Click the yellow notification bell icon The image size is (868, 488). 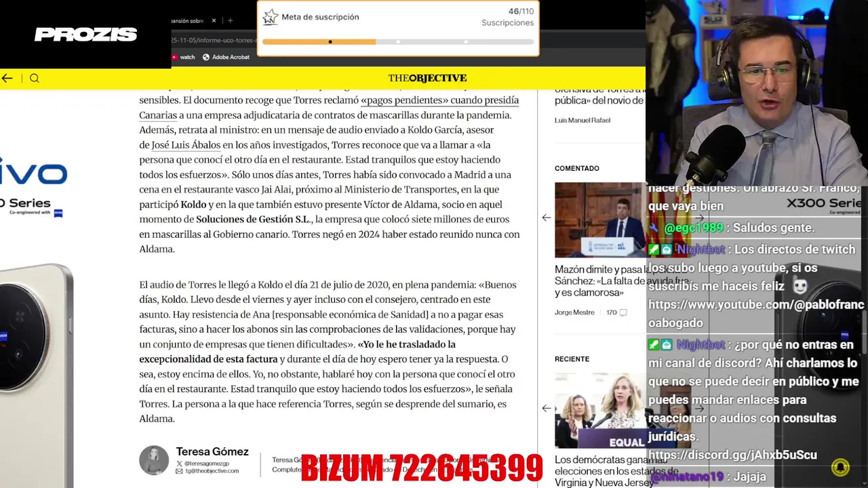coord(840,467)
